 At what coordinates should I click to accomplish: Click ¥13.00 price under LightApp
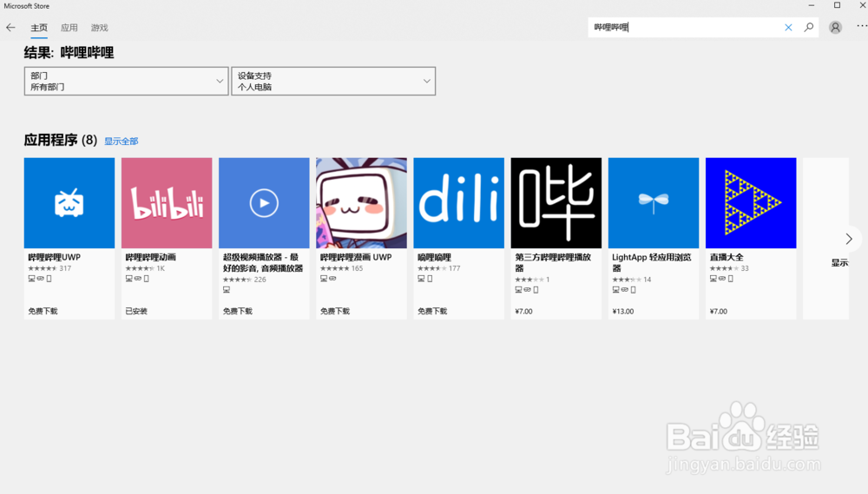pos(623,311)
